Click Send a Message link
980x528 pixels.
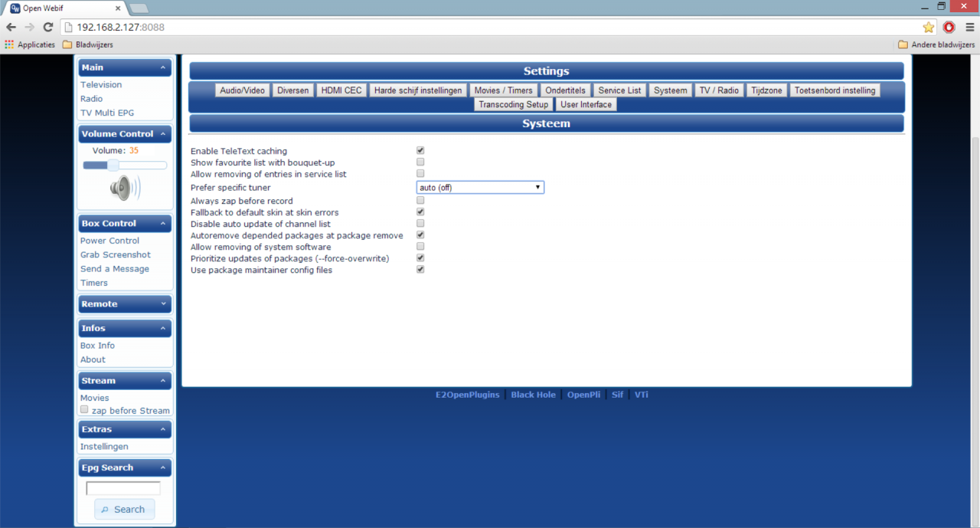(115, 269)
